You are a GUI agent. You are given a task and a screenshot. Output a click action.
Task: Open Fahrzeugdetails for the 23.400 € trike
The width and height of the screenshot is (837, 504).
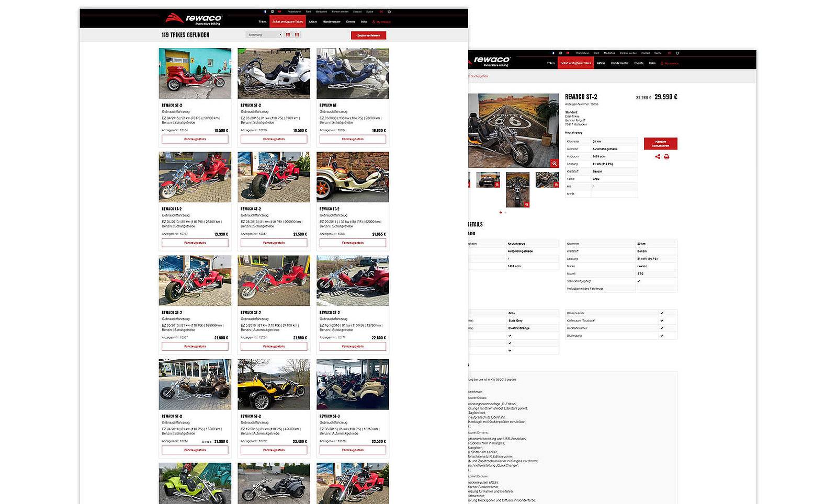pyautogui.click(x=274, y=450)
